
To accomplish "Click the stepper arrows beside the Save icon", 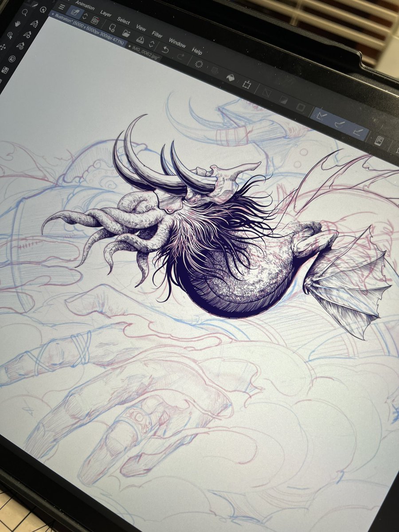I will coord(151,44).
